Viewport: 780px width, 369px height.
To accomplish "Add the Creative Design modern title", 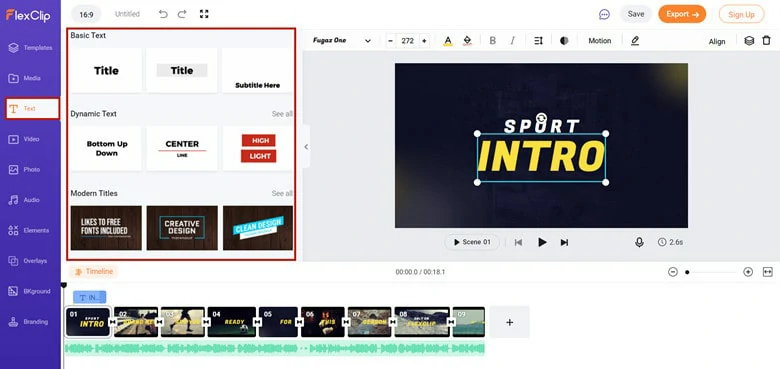I will tap(182, 228).
